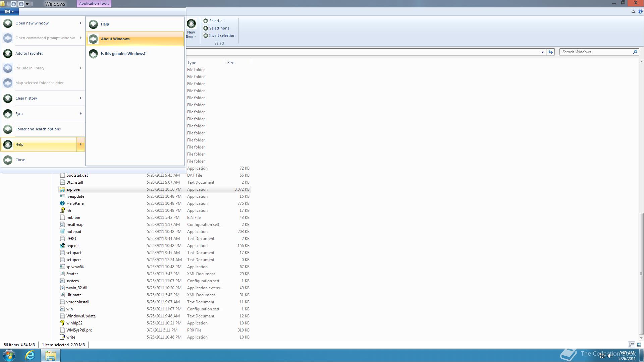Select the msdfmap file icon
This screenshot has width=644, height=362.
[x=62, y=225]
